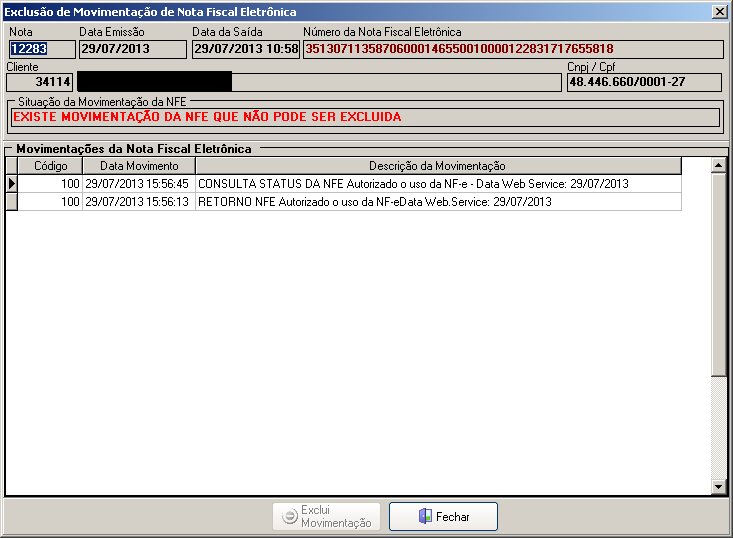The image size is (733, 538).
Task: Click the Data da Saída field
Action: [246, 49]
